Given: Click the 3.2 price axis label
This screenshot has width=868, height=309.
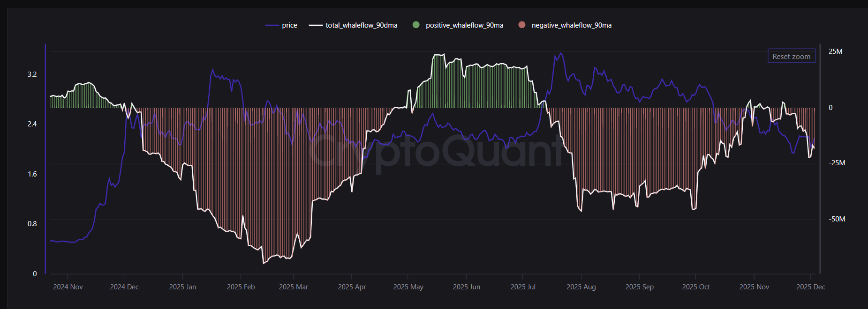Looking at the screenshot, I should click(32, 74).
